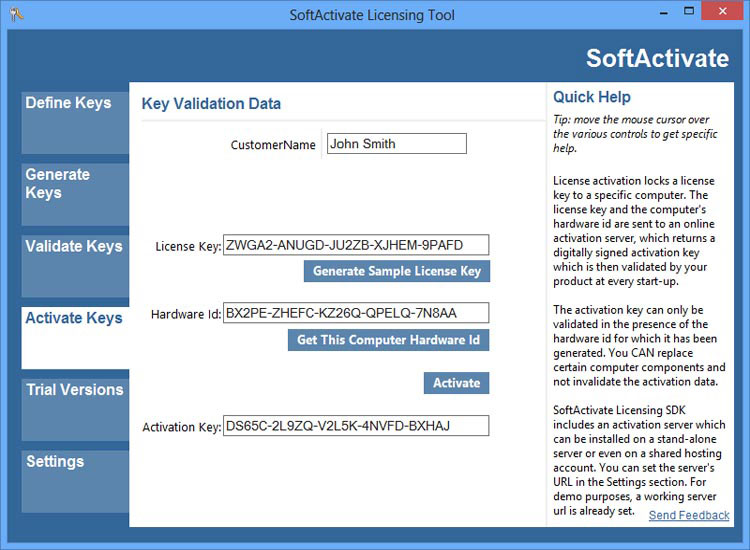Screen dimensions: 750x550
Task: Click the SoftActivate app icon in title bar
Action: tap(17, 14)
